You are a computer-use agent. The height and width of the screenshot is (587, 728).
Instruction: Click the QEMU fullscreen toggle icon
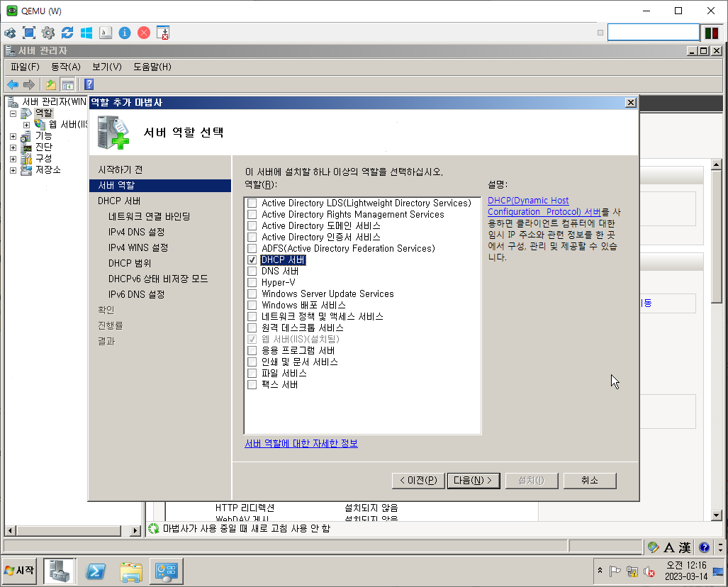click(x=29, y=33)
